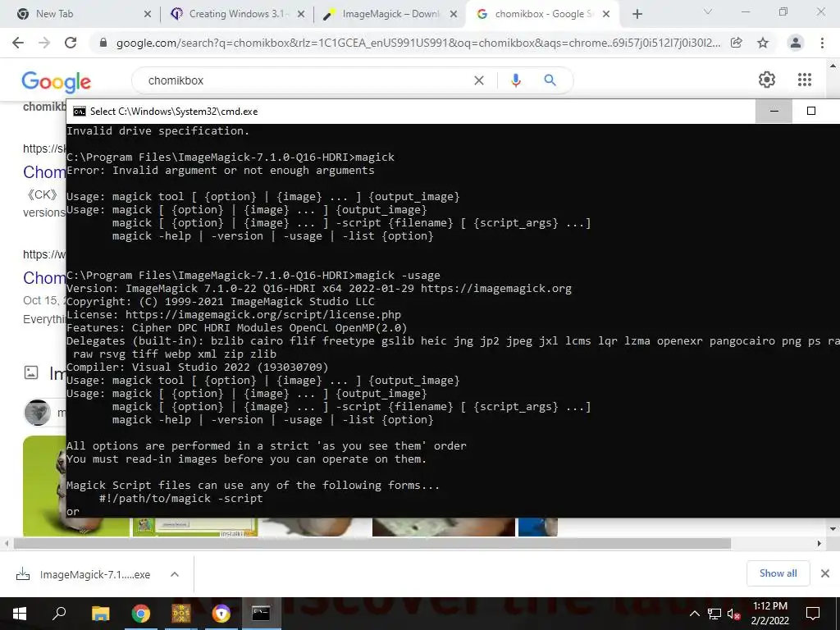
Task: Open the shield app on the taskbar
Action: pos(221,614)
